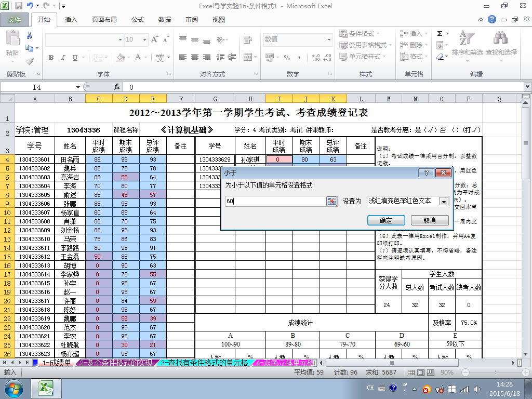This screenshot has height=399, width=532.
Task: Click the Increase Font Size icon
Action: click(154, 39)
